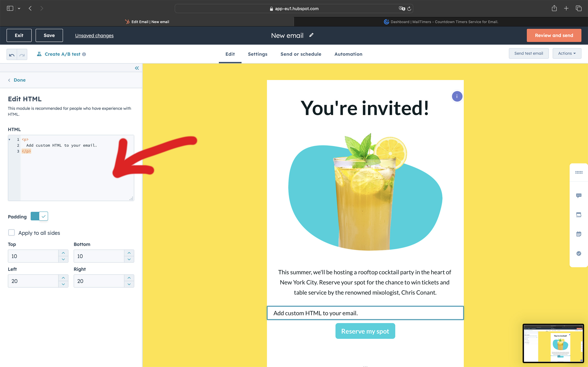588x367 pixels.
Task: Click the redo arrow icon
Action: coord(22,55)
